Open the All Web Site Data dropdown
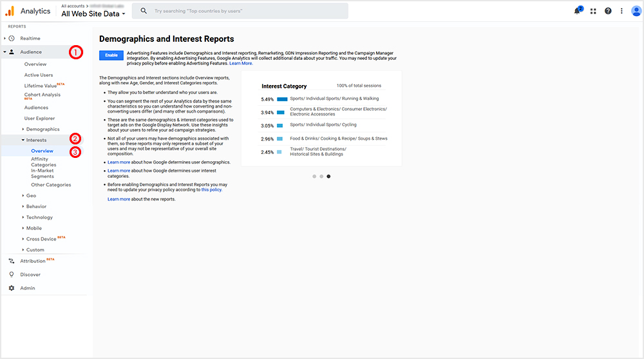 tap(93, 14)
